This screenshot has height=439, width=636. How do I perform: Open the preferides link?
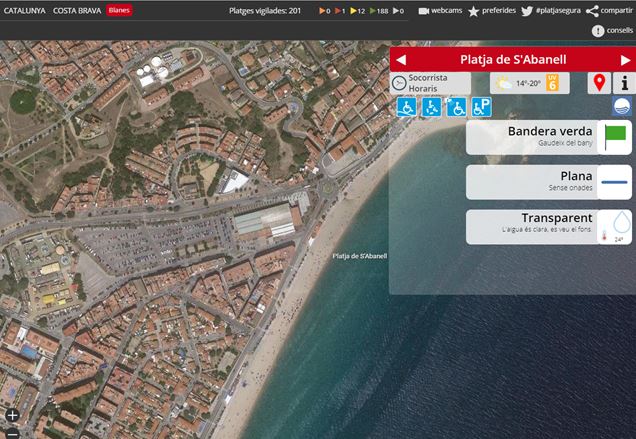point(499,11)
